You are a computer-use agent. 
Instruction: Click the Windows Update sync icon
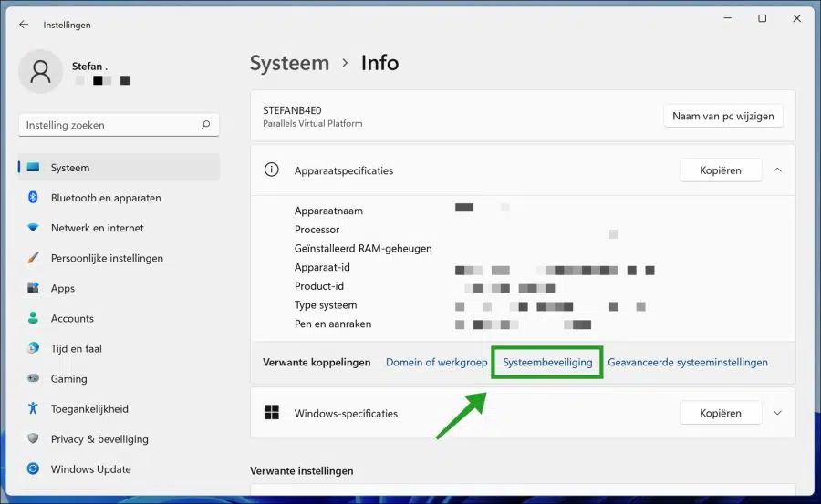coord(33,468)
